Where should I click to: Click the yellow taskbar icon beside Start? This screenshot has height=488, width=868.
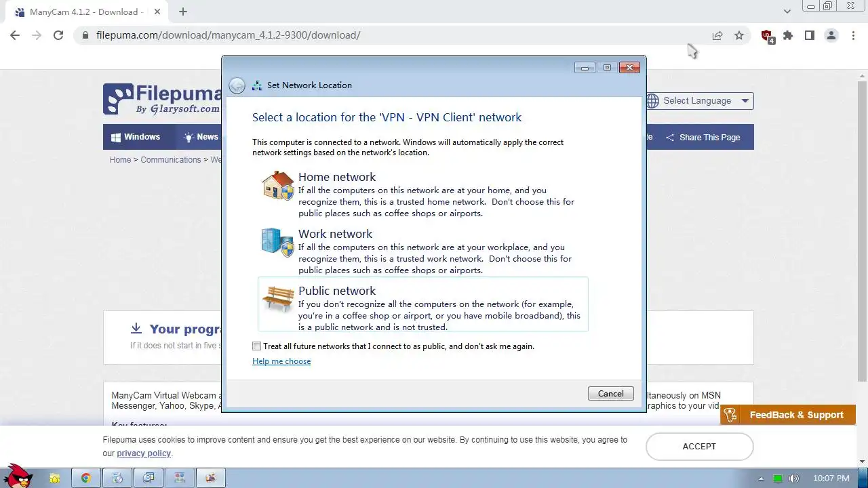(x=55, y=478)
